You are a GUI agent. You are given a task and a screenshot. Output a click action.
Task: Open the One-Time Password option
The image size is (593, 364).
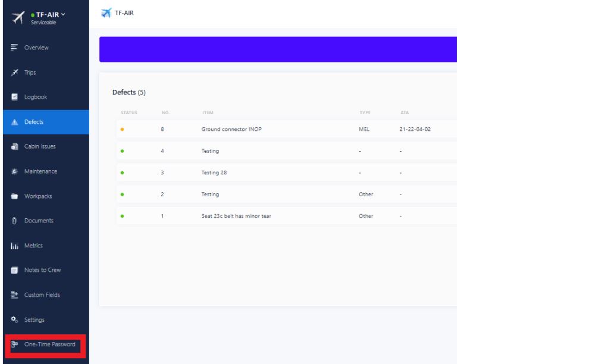coord(49,344)
